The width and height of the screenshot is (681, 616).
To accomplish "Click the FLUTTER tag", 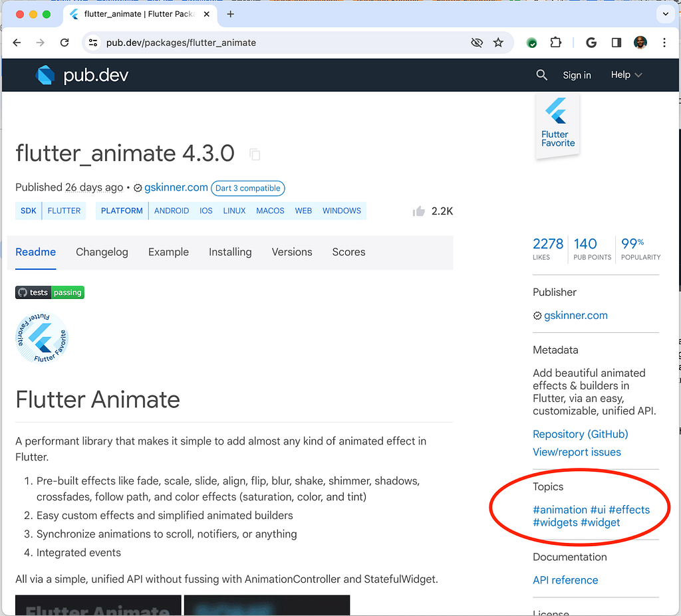I will tap(64, 211).
